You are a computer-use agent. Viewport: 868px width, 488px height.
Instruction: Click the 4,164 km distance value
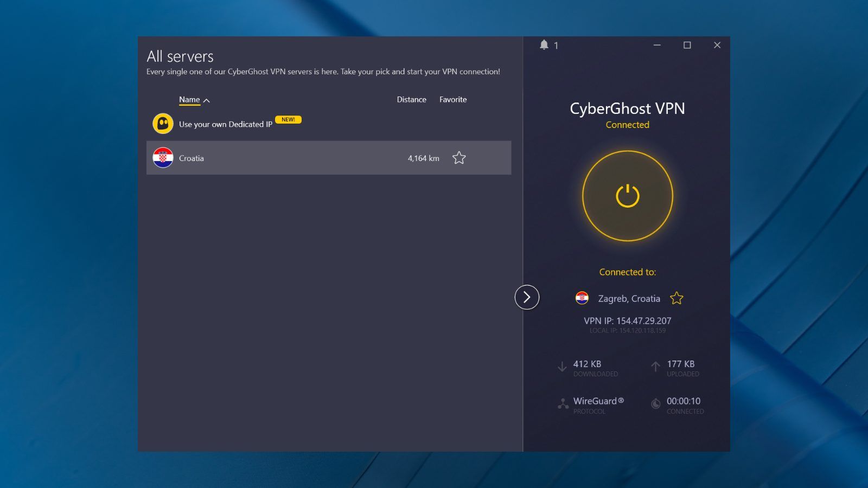(424, 158)
